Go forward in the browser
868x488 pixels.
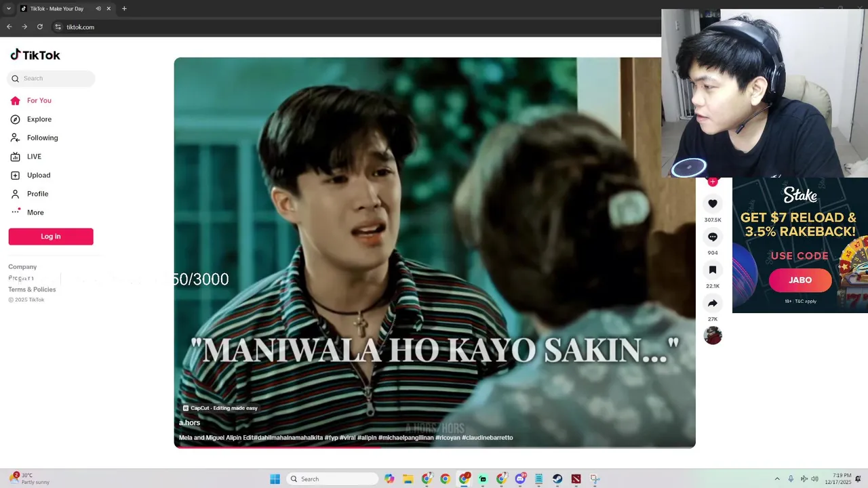point(24,27)
